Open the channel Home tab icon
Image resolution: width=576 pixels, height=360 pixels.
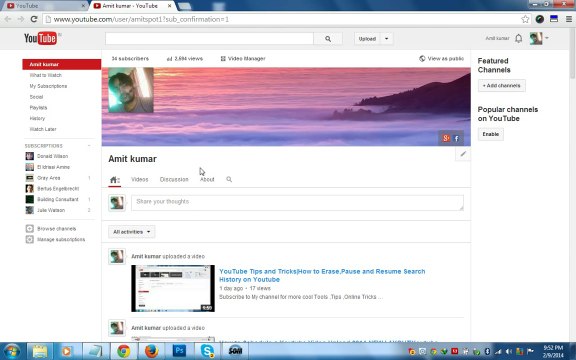115,180
